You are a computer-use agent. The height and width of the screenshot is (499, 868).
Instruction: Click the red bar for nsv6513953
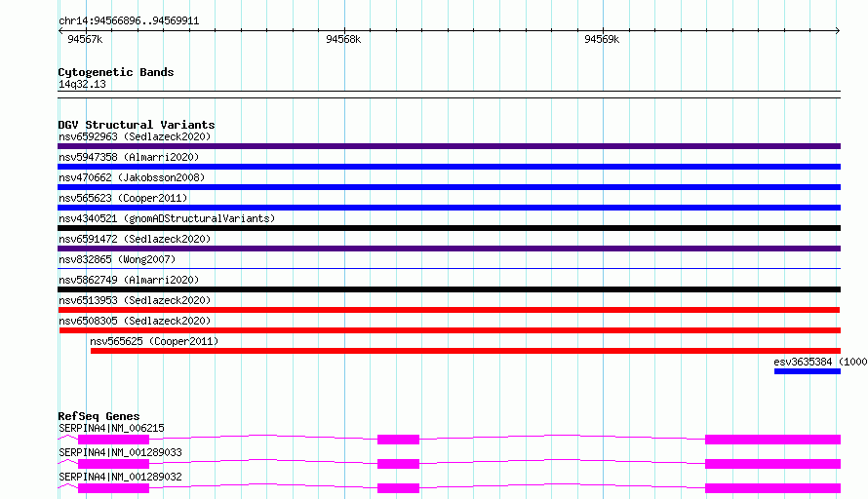click(449, 310)
